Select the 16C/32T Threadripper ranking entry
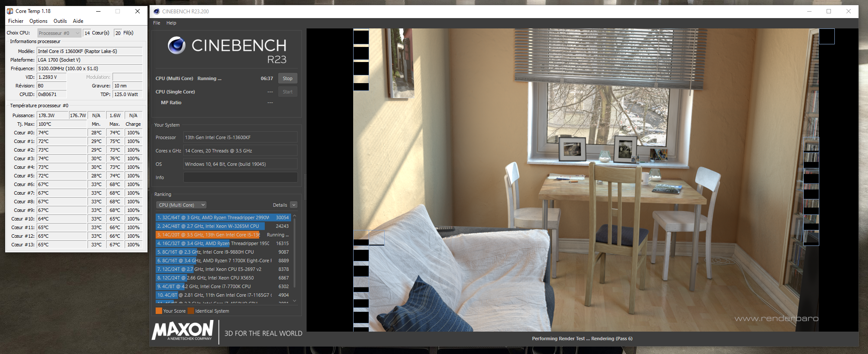This screenshot has width=868, height=354. [223, 243]
